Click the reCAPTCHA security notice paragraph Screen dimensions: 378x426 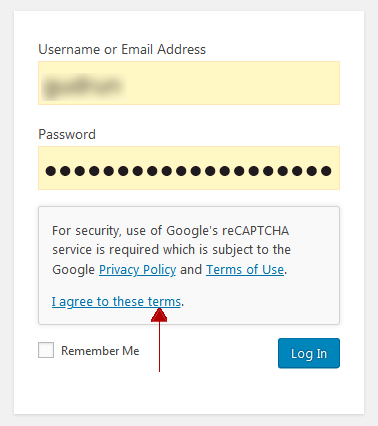171,250
